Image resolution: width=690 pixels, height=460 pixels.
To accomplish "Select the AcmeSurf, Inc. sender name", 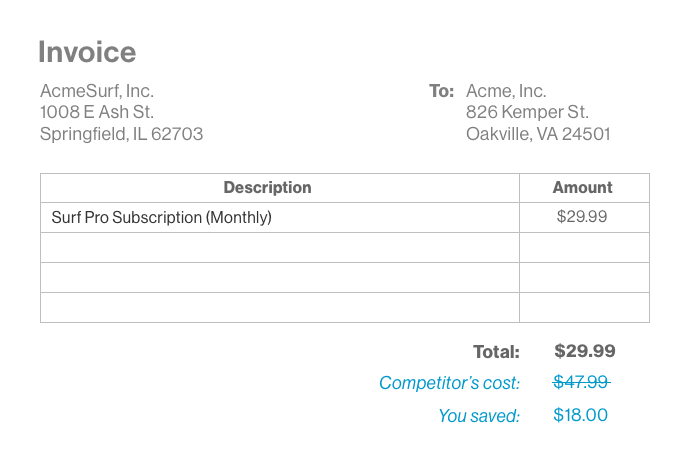I will tap(97, 91).
